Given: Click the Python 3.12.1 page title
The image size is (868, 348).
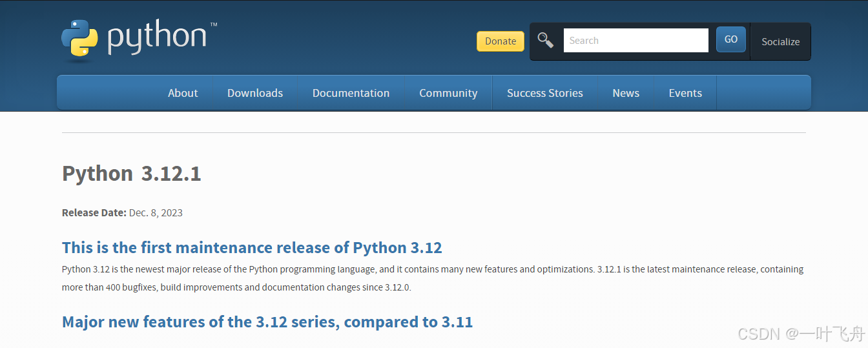Looking at the screenshot, I should point(132,174).
